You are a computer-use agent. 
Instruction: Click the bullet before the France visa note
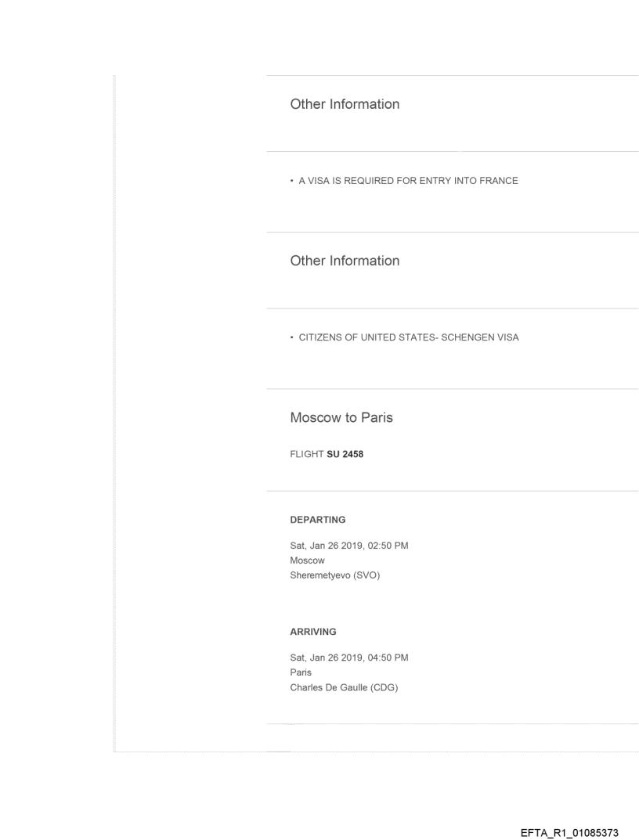[x=291, y=182]
